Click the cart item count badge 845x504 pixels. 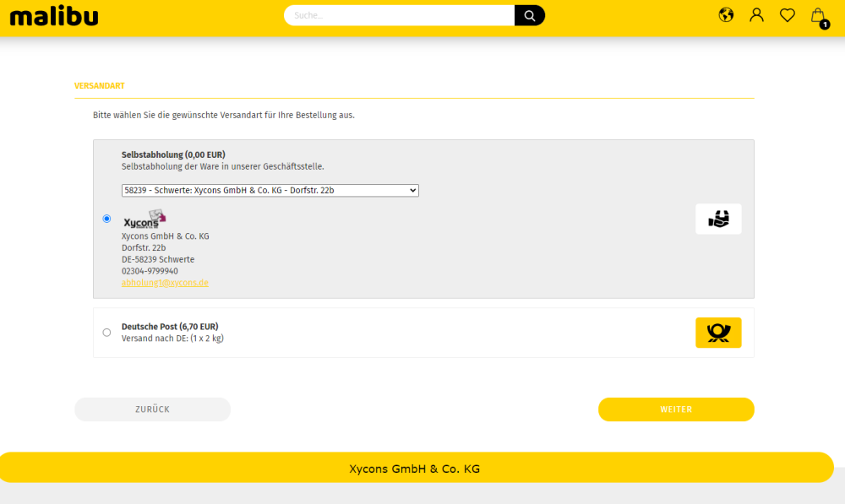[x=825, y=24]
